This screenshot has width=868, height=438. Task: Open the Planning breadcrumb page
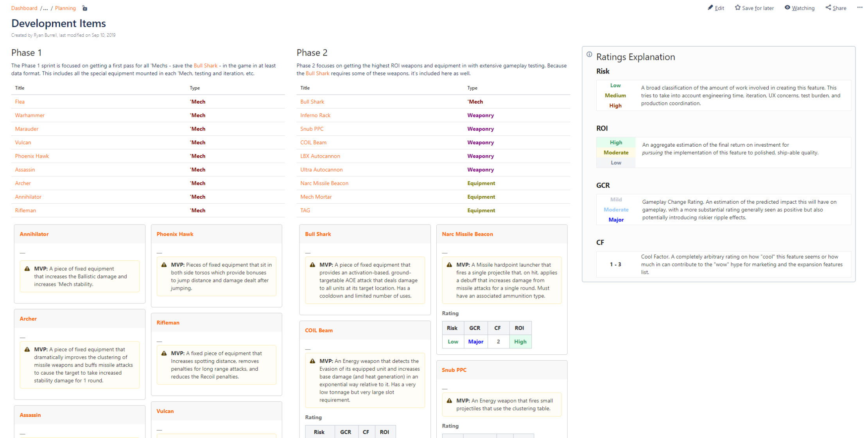pos(65,8)
